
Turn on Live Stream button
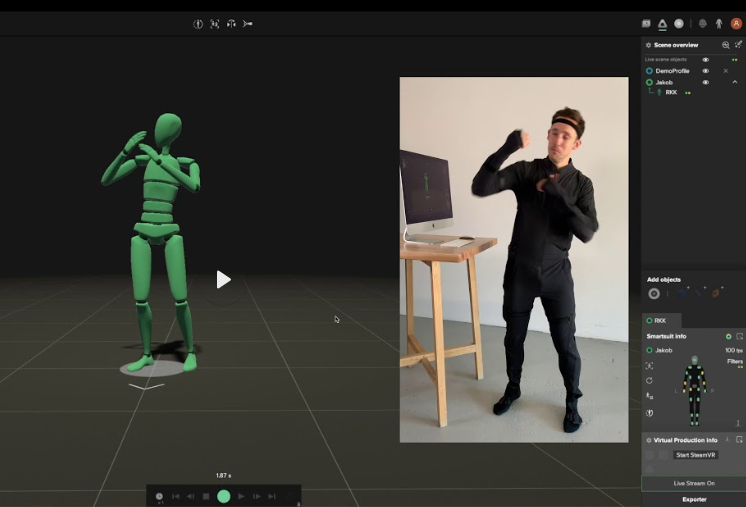(694, 483)
